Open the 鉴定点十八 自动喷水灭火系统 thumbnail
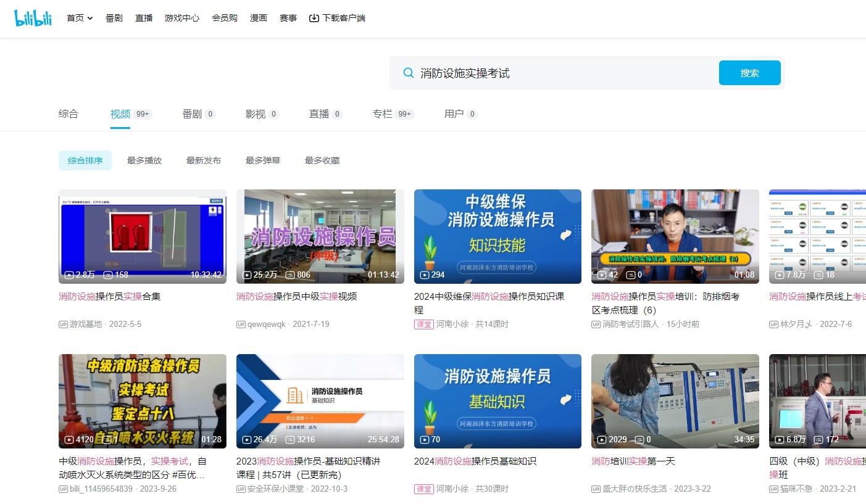The image size is (866, 504). pos(143,401)
